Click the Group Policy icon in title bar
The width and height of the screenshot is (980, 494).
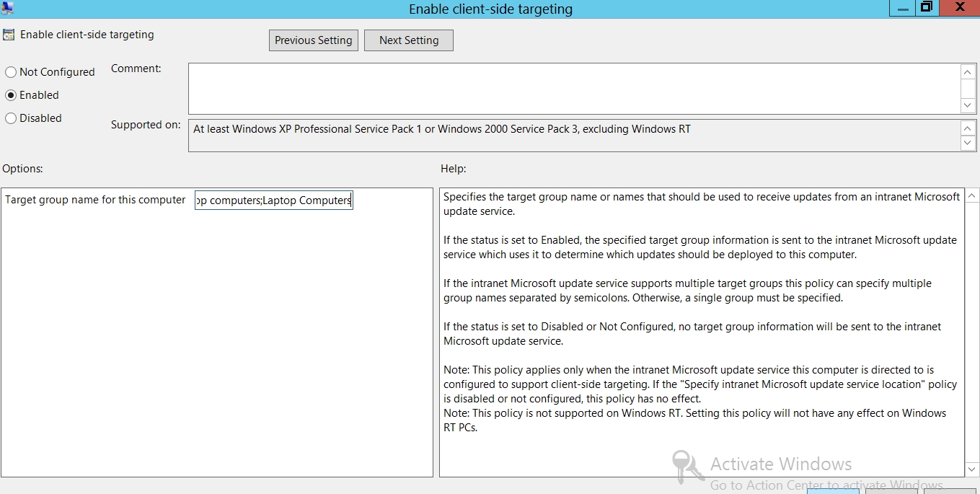point(7,8)
